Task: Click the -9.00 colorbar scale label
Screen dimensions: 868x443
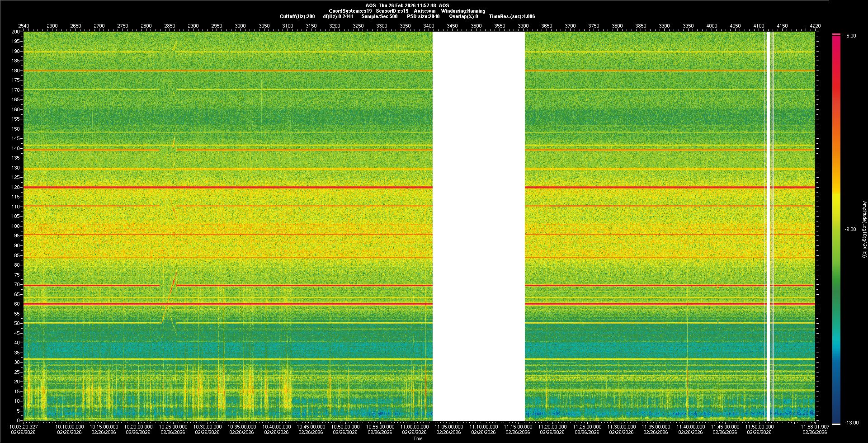Action: click(850, 230)
